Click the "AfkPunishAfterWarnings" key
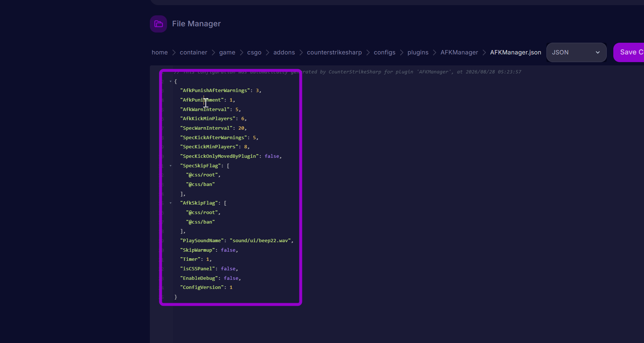The width and height of the screenshot is (644, 343). click(215, 91)
